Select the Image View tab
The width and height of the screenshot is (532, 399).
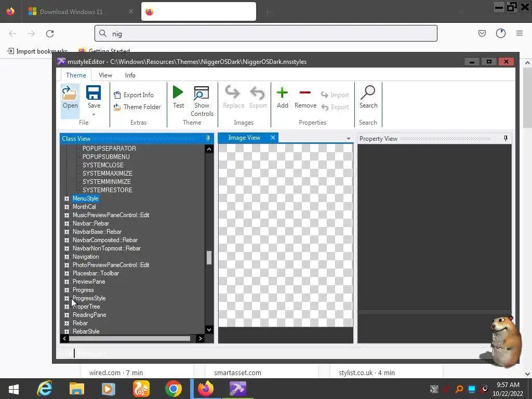click(x=244, y=137)
